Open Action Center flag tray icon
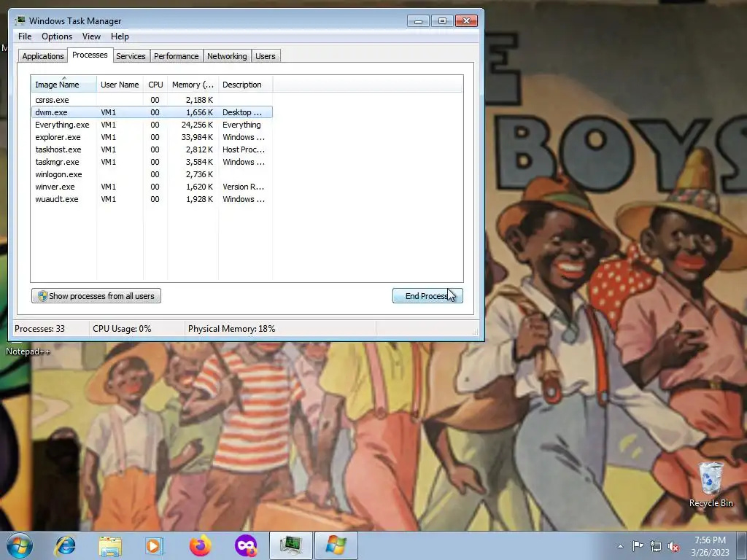The height and width of the screenshot is (560, 747). [638, 546]
